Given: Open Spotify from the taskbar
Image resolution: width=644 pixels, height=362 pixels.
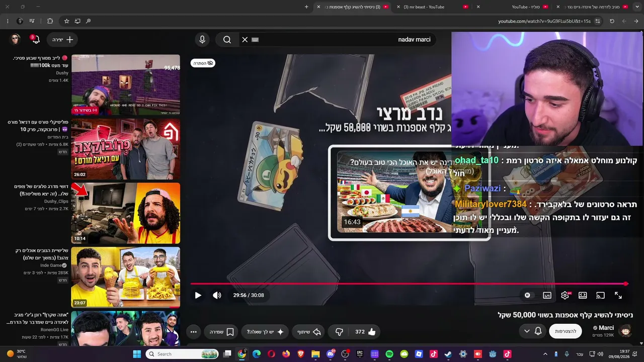Looking at the screenshot, I should (x=389, y=354).
